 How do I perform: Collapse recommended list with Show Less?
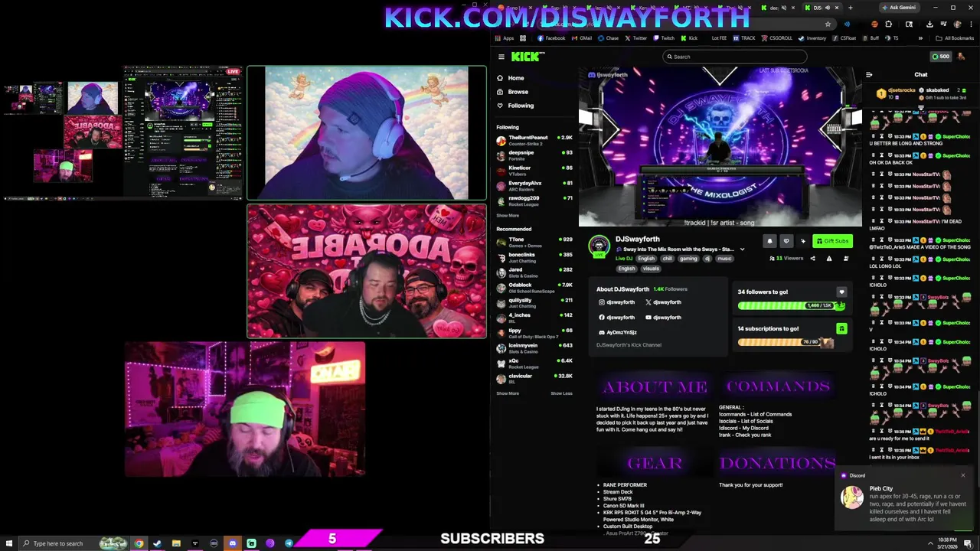pyautogui.click(x=561, y=393)
